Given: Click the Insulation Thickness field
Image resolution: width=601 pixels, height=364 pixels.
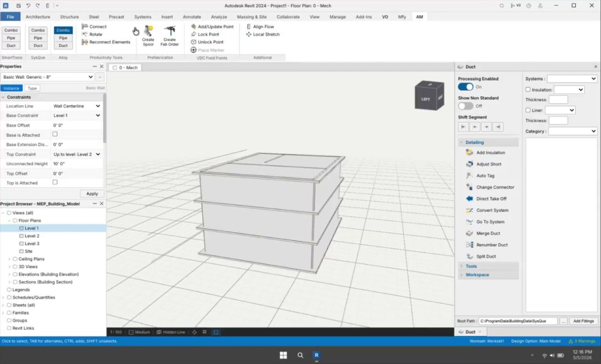Looking at the screenshot, I should point(558,99).
